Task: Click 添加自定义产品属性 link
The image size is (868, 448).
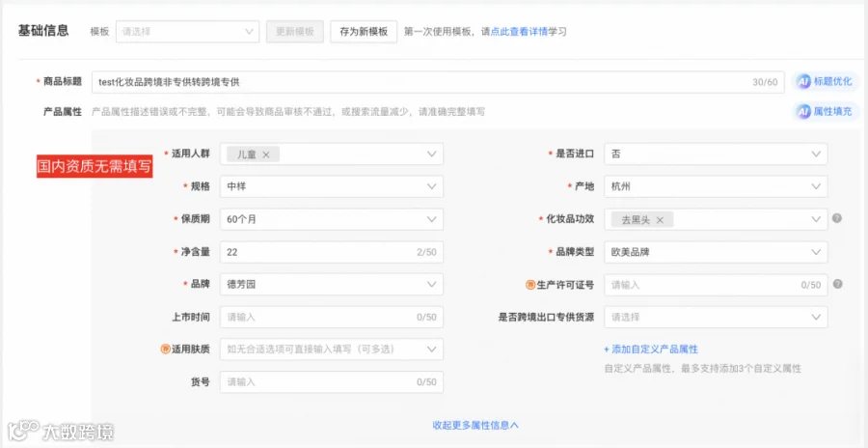Action: [x=651, y=350]
